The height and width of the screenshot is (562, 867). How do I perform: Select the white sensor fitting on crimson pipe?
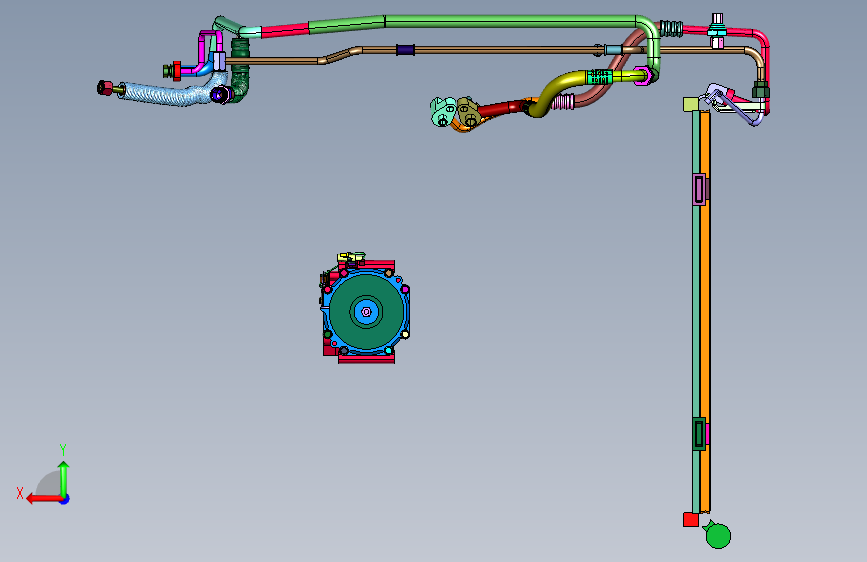point(717,31)
